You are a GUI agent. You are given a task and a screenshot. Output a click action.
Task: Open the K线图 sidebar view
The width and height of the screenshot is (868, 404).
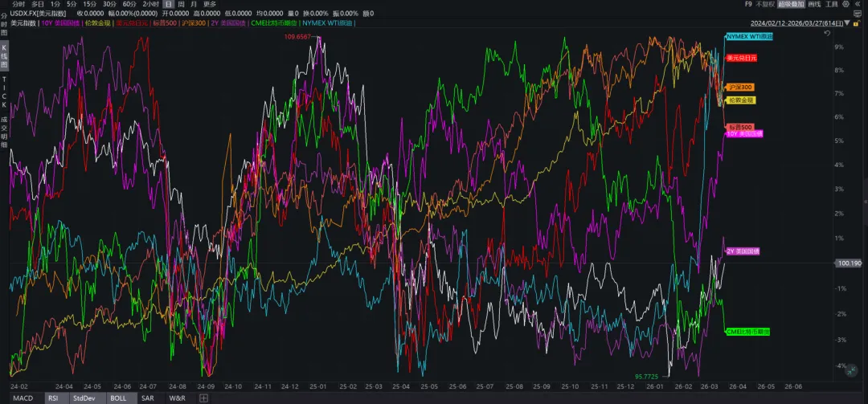4,55
